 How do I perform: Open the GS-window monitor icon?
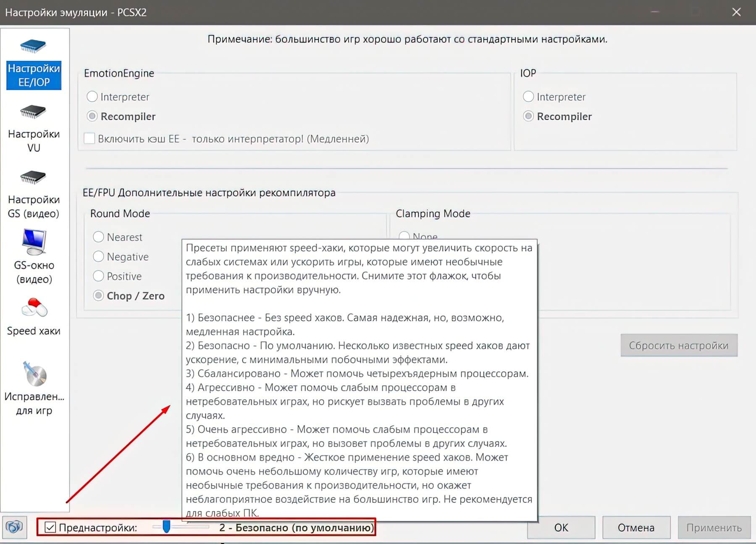tap(34, 242)
